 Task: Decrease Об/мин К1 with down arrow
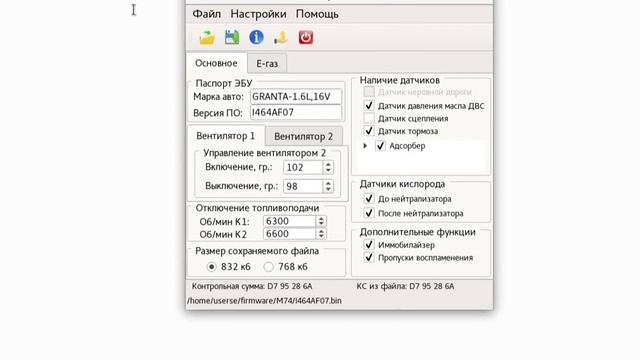(321, 224)
